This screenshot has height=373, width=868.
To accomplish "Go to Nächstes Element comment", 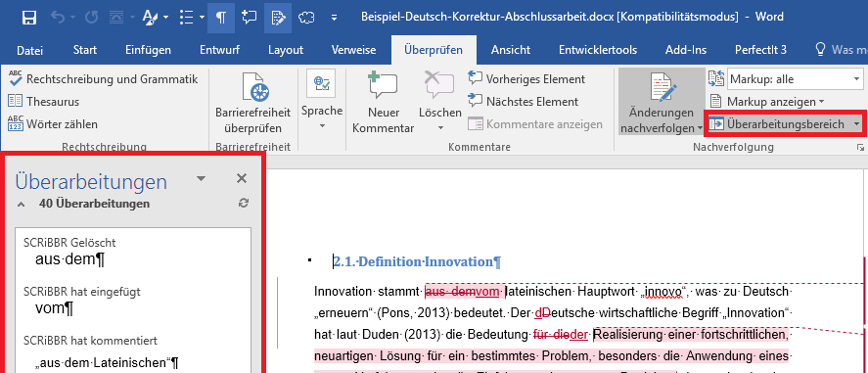I will [524, 102].
